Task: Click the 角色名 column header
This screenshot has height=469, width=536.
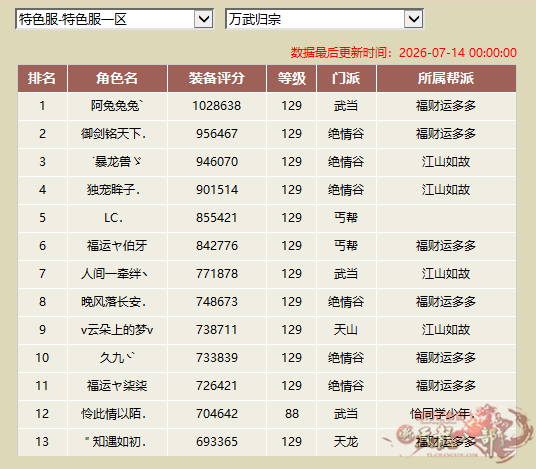Action: 117,78
